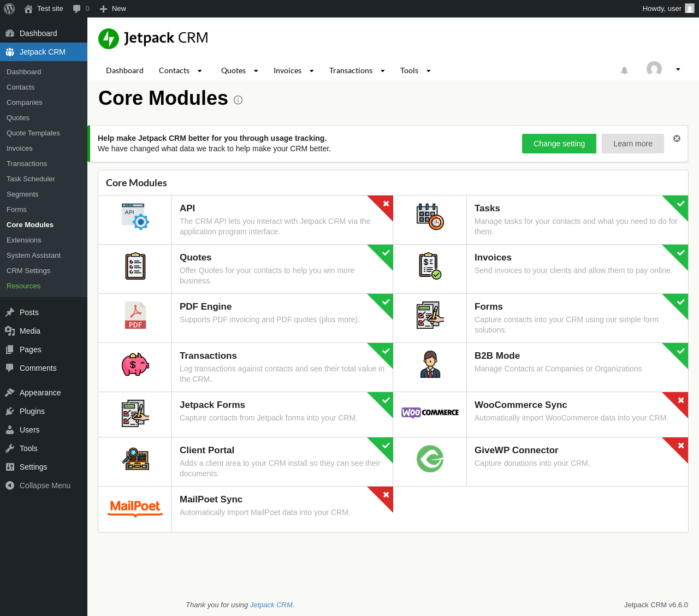The width and height of the screenshot is (699, 616).
Task: Open the user avatar dropdown arrow
Action: point(678,69)
